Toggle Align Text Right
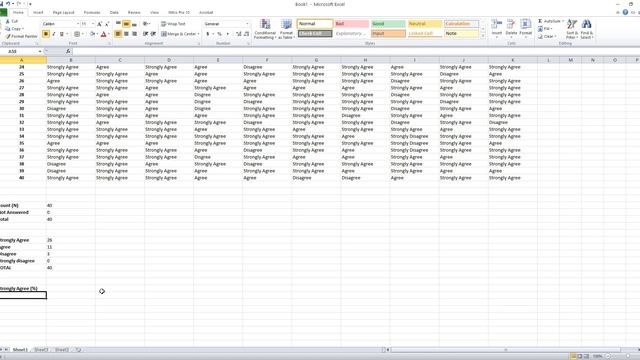 pyautogui.click(x=134, y=34)
